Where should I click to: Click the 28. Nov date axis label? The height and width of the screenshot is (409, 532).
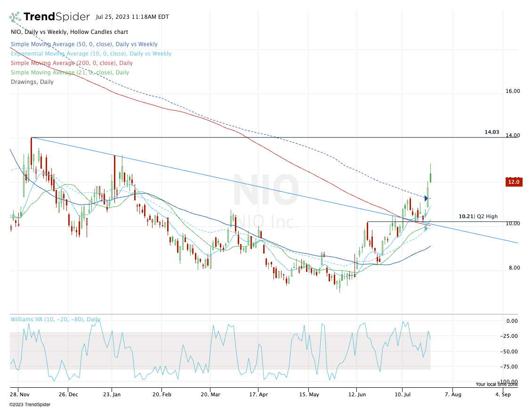tap(20, 394)
